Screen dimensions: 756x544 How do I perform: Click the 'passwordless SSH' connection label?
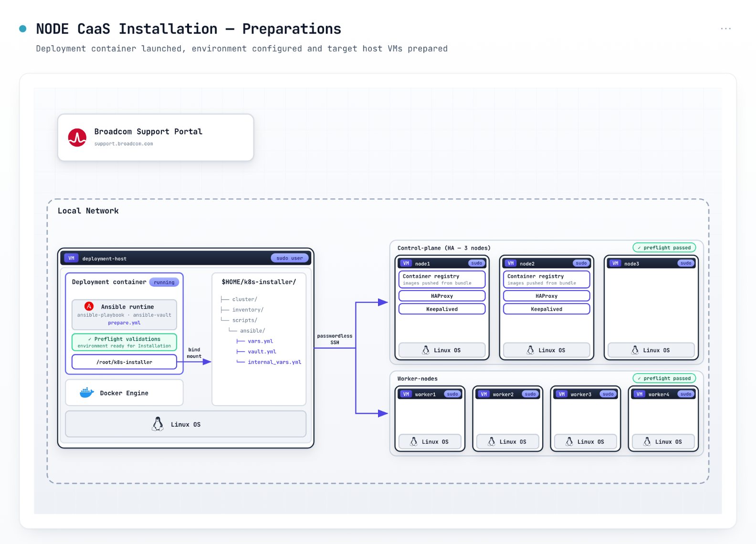[335, 339]
